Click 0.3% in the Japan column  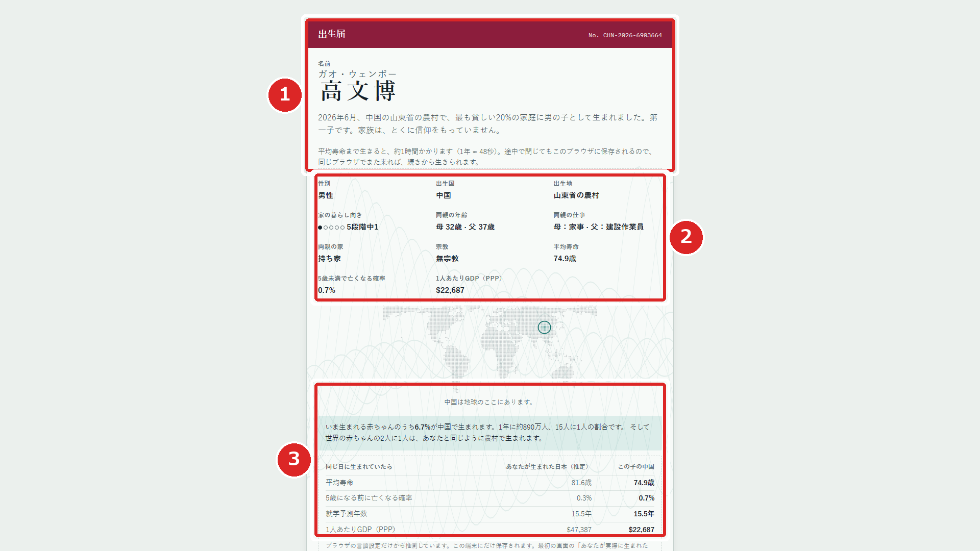tap(584, 498)
